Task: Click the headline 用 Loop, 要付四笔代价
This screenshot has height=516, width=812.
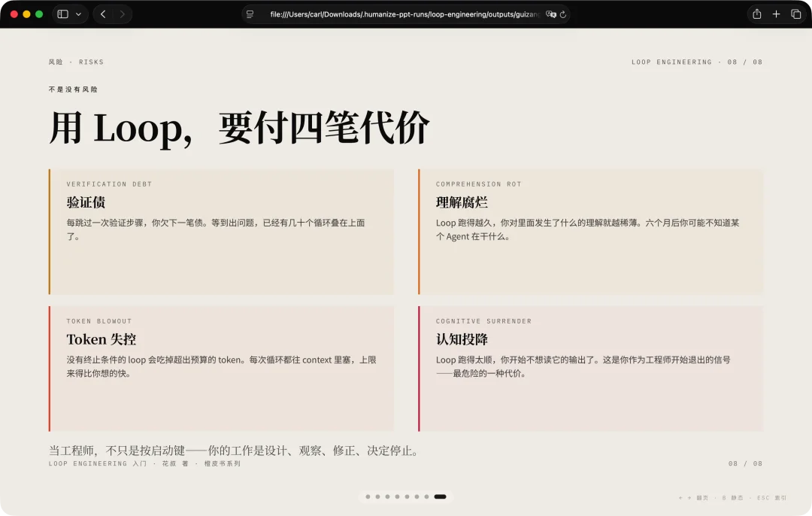Action: (239, 127)
